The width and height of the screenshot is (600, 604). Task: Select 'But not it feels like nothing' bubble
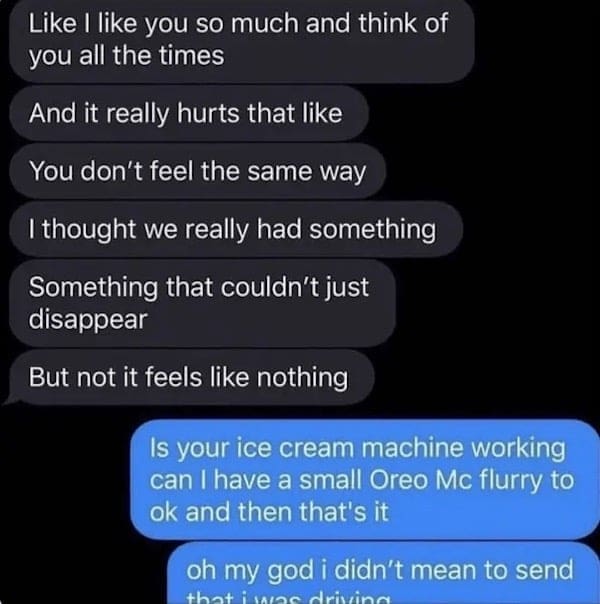pos(191,377)
